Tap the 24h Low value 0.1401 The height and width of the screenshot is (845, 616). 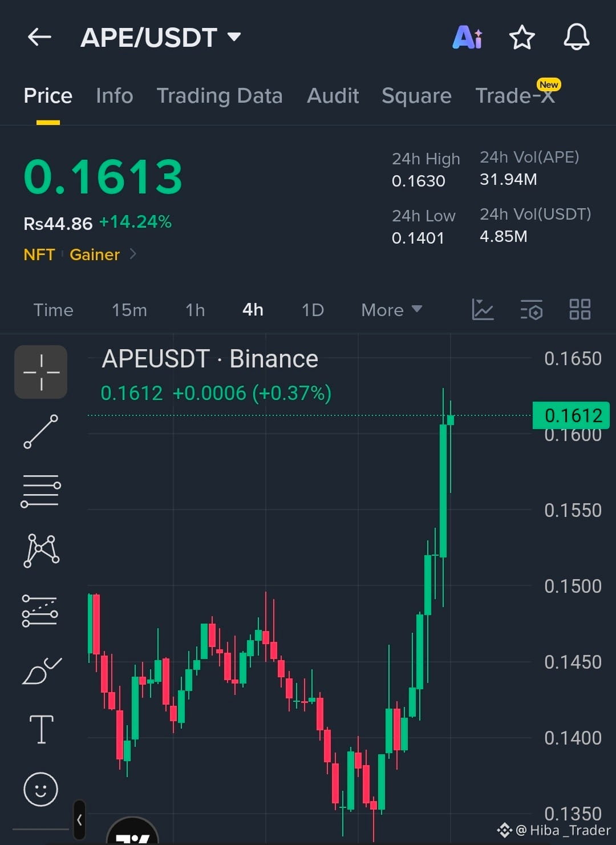pos(418,238)
